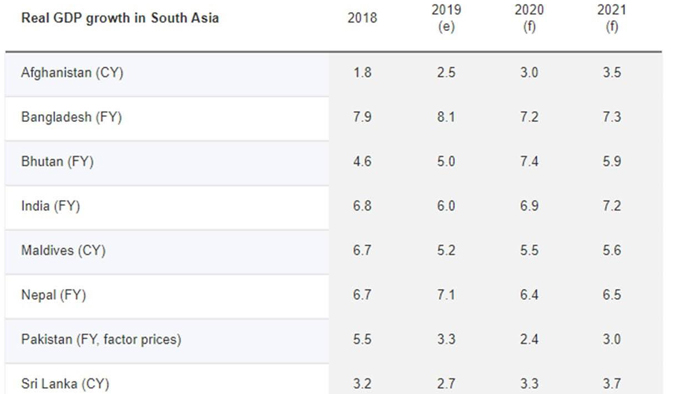
Task: Select Maldives 2021 value 5.6
Action: tap(612, 250)
